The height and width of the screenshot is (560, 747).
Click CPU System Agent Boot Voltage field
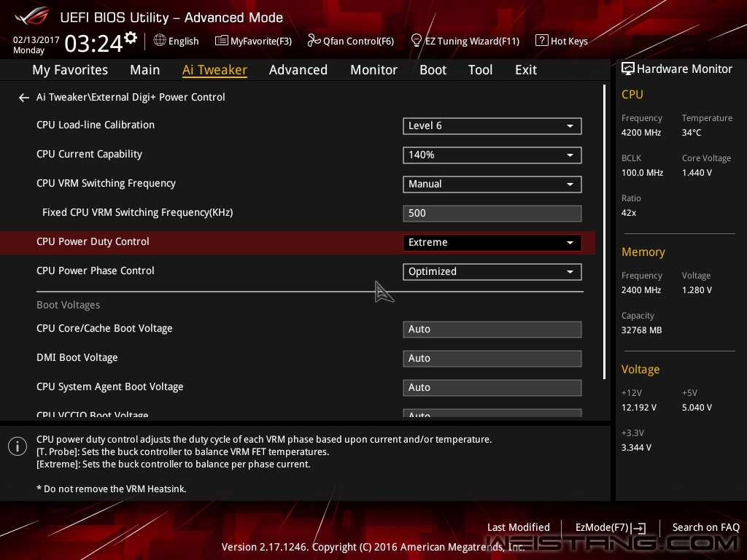pyautogui.click(x=492, y=388)
